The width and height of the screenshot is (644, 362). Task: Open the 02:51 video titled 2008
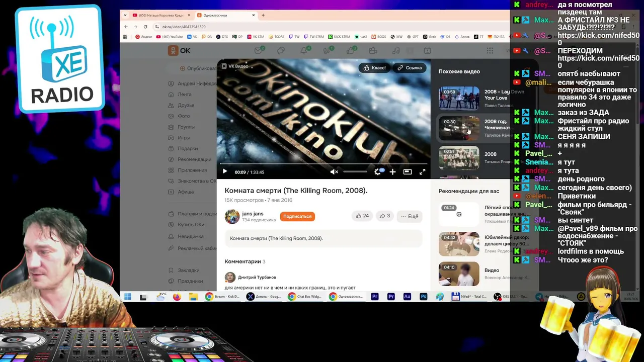click(x=459, y=158)
